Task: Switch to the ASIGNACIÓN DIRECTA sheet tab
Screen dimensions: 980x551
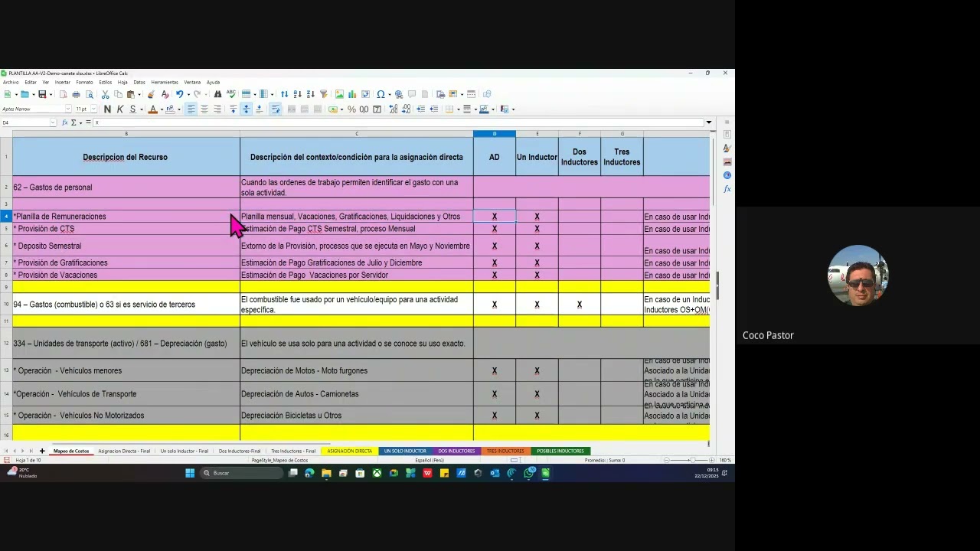Action: coord(349,451)
